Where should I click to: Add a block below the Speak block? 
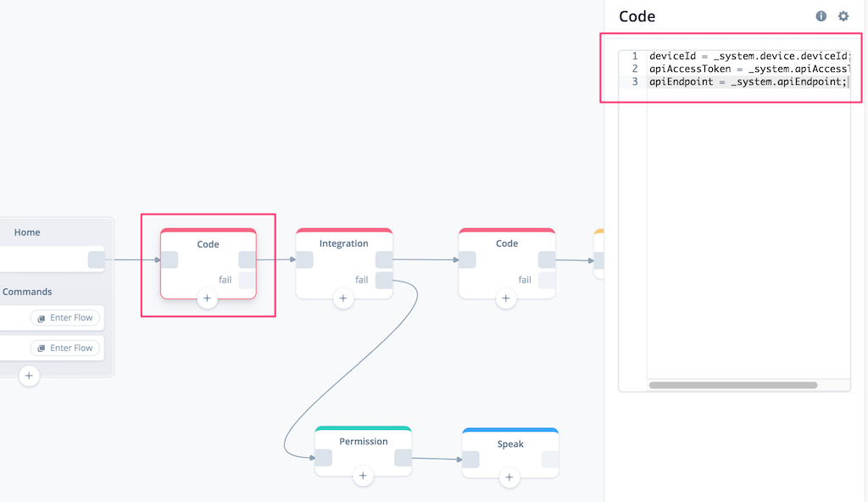509,477
